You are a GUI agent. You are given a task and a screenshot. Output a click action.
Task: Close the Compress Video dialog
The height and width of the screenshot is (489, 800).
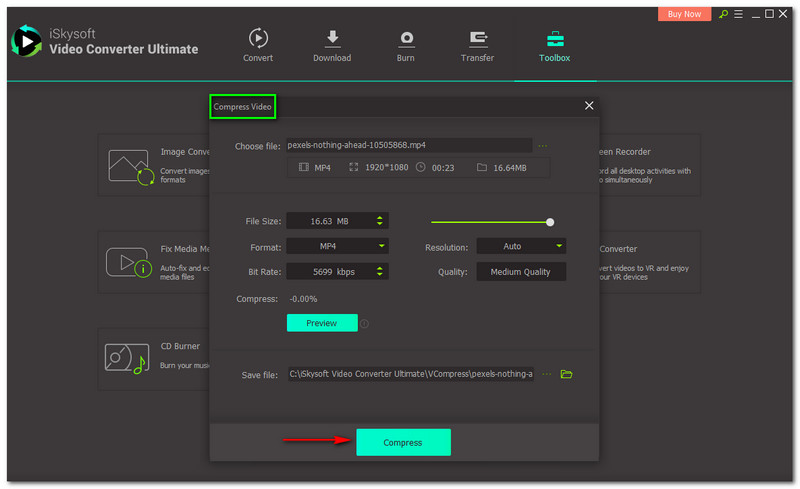click(x=589, y=106)
